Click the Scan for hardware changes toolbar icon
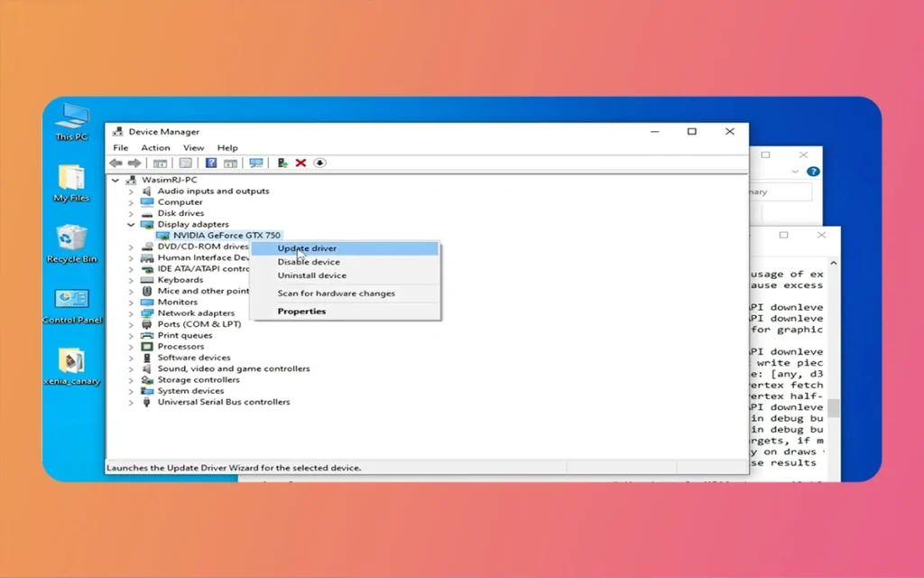 [256, 163]
